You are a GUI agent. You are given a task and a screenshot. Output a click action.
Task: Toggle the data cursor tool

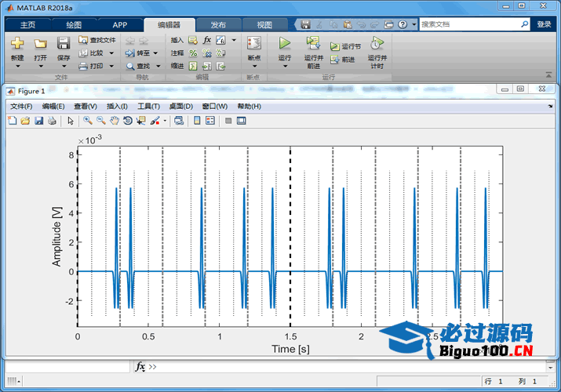pyautogui.click(x=141, y=121)
